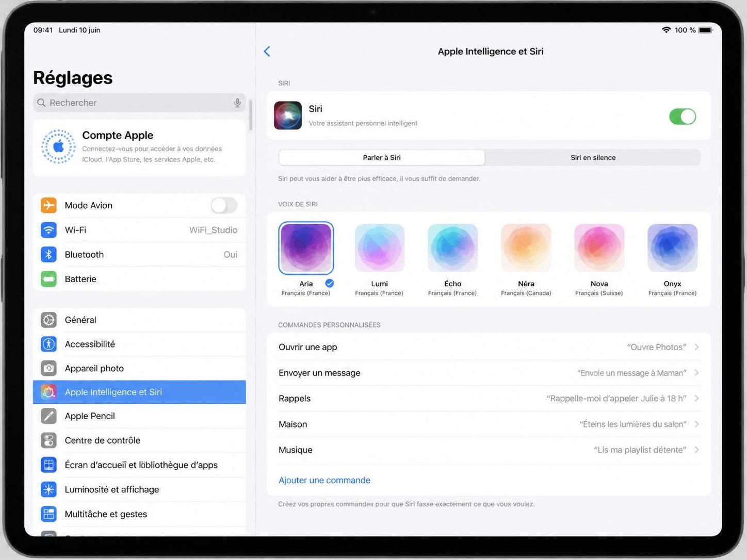Click the Rechercher search field
The image size is (747, 560).
pyautogui.click(x=139, y=103)
